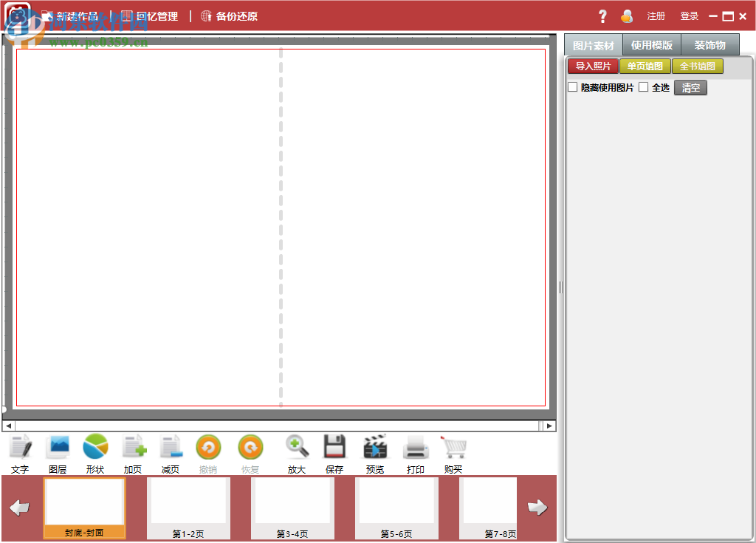Remove a page with 减页

(171, 454)
